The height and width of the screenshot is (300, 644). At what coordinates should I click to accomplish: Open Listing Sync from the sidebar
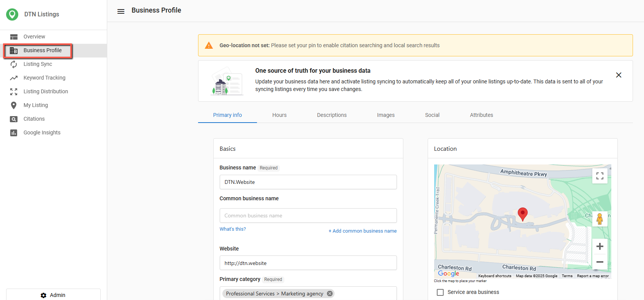point(53,64)
